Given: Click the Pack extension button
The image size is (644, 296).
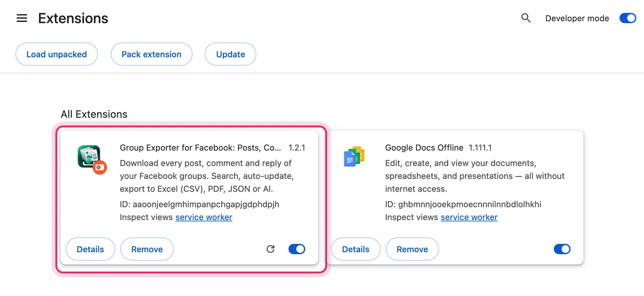Looking at the screenshot, I should coord(151,54).
